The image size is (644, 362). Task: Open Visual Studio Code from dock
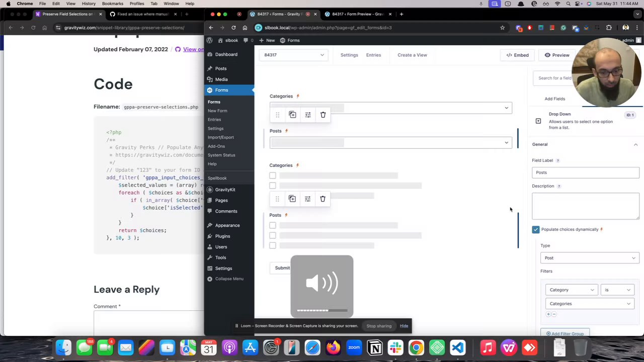[x=458, y=347]
